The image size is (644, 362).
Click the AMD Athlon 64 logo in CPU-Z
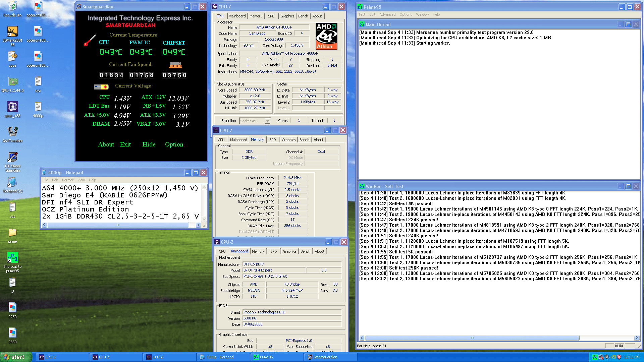(326, 36)
